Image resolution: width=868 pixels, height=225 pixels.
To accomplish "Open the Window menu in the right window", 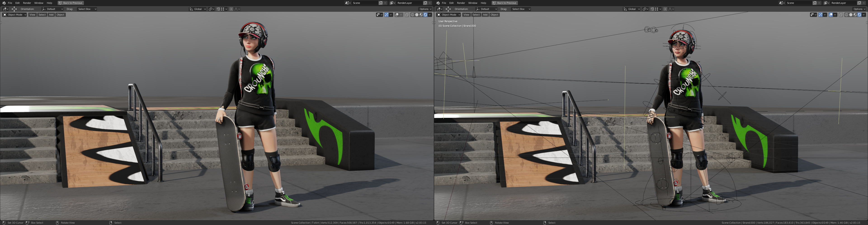I will click(473, 3).
